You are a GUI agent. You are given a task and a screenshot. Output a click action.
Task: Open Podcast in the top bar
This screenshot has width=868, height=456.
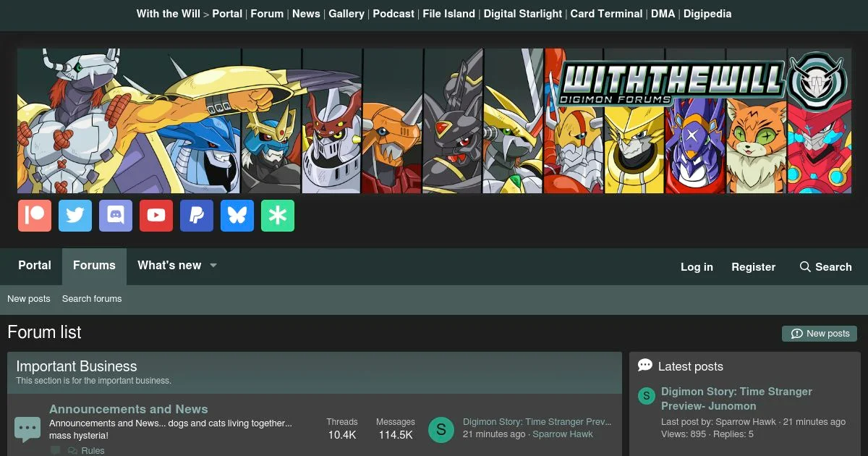393,14
